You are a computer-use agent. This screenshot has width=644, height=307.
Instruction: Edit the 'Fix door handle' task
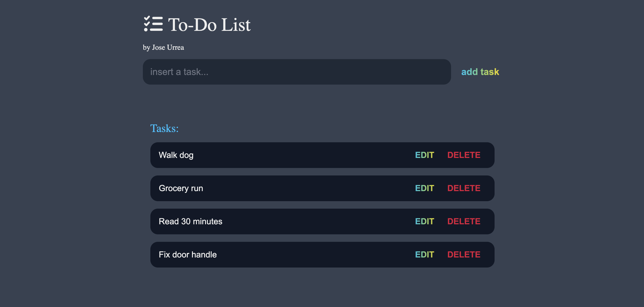424,255
